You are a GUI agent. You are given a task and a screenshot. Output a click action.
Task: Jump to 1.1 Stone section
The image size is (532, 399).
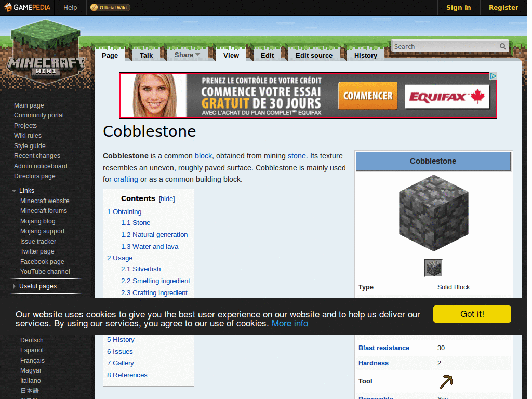pyautogui.click(x=136, y=222)
